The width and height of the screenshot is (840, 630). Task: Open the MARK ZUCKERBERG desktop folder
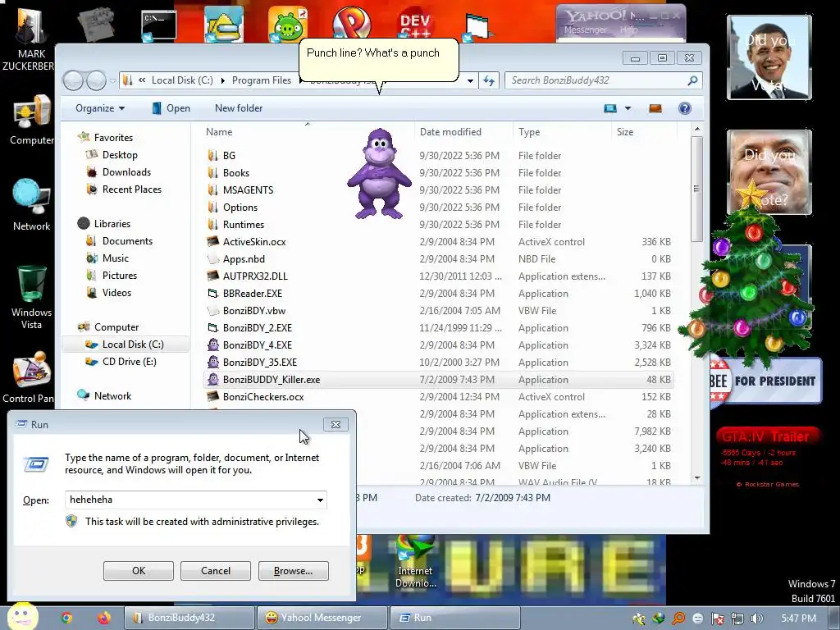click(x=30, y=39)
